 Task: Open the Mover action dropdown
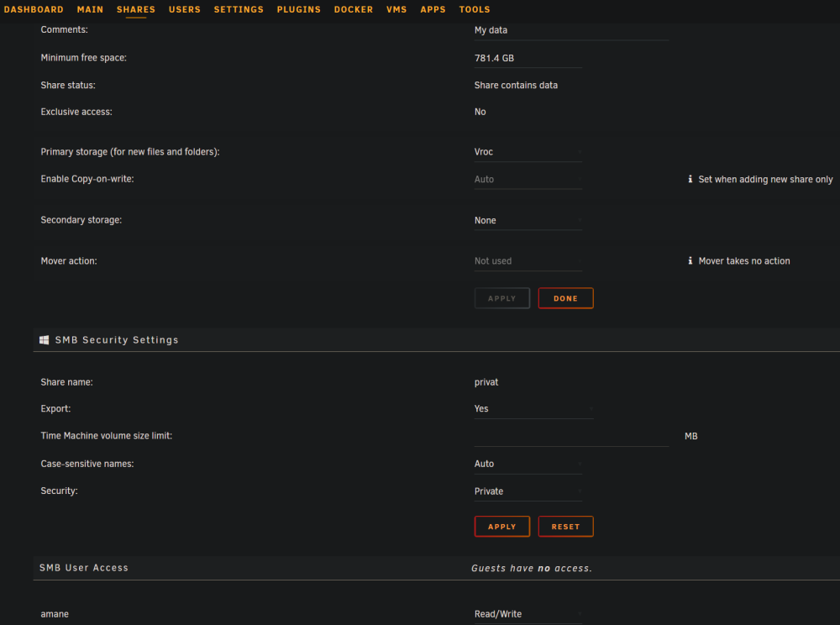click(x=528, y=260)
